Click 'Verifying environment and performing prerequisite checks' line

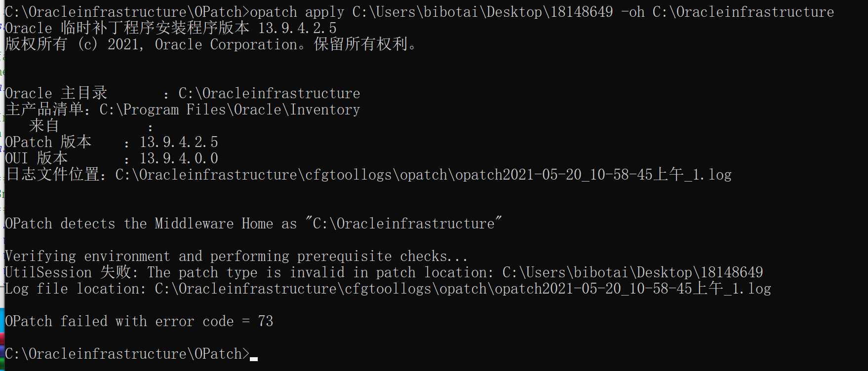236,256
